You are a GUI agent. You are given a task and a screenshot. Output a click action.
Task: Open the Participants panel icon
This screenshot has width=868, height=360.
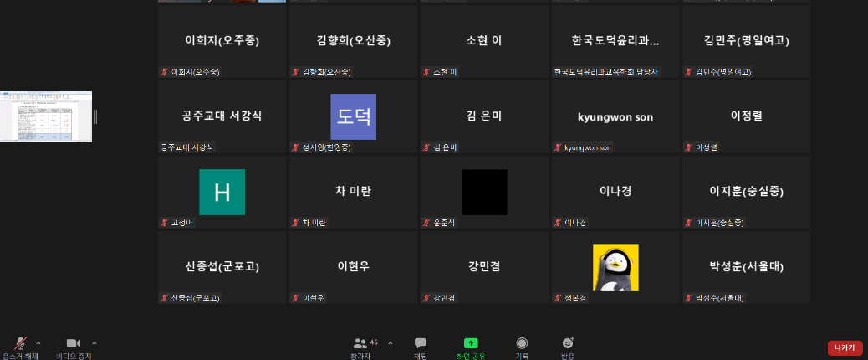pos(360,343)
